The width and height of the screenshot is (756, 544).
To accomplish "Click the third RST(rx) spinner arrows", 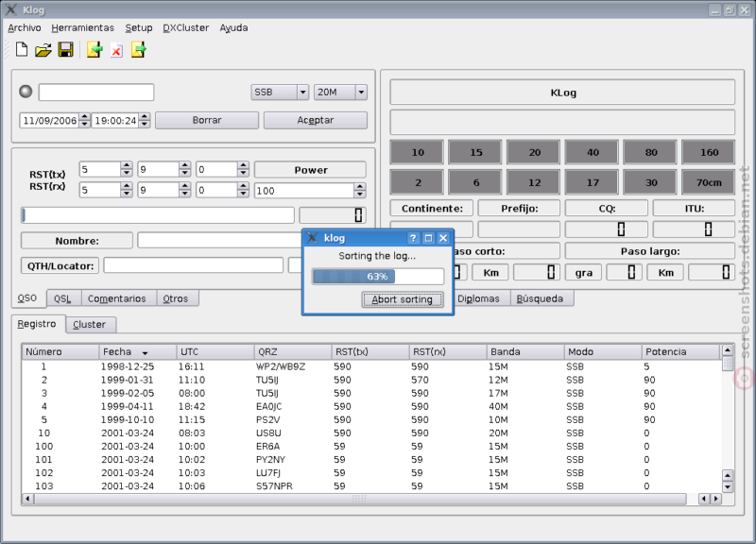I will 243,190.
